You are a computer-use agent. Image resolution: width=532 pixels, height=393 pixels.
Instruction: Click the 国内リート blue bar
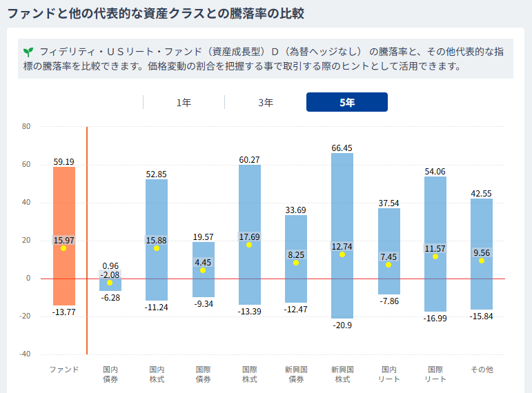388,251
